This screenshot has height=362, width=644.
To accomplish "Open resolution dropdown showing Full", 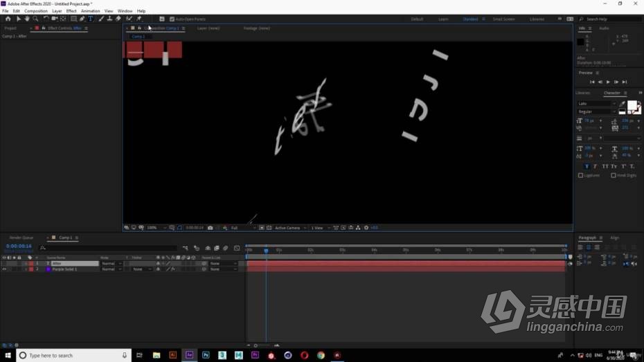I will coord(243,228).
